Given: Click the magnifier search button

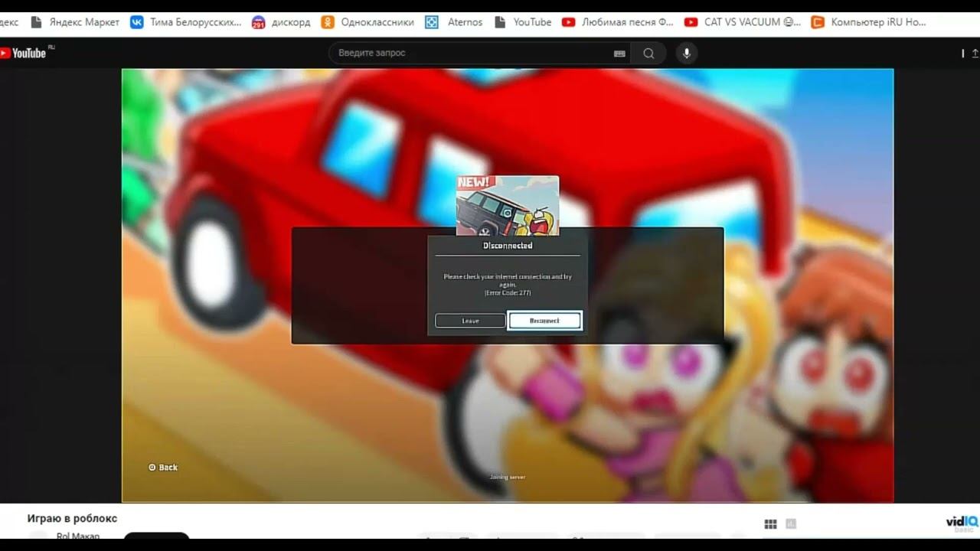Looking at the screenshot, I should [x=648, y=53].
